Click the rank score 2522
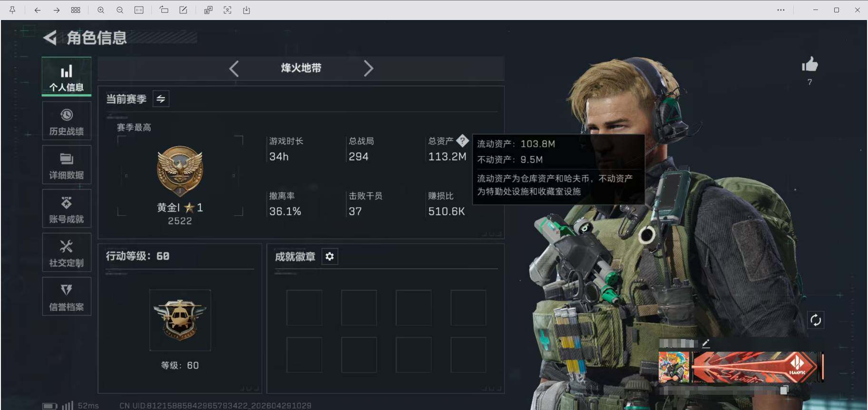The image size is (868, 410). click(180, 221)
